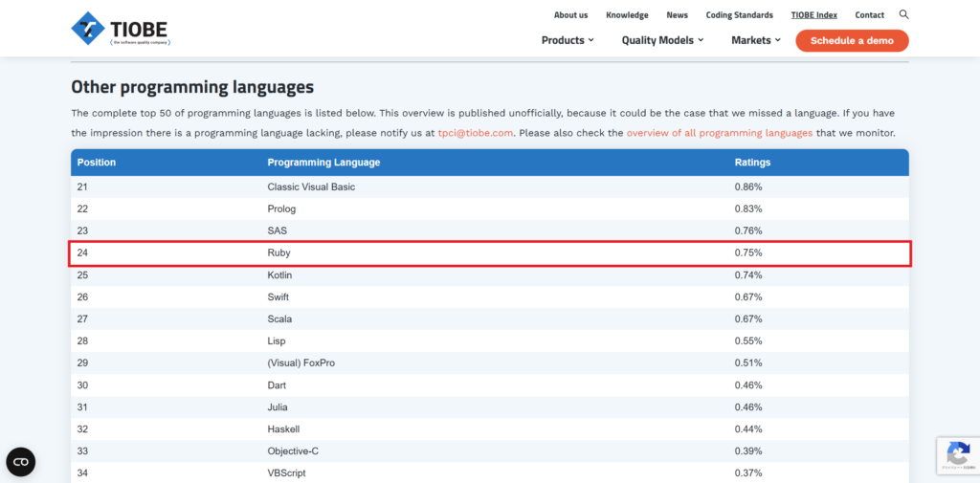Expand the Products dropdown menu

568,40
